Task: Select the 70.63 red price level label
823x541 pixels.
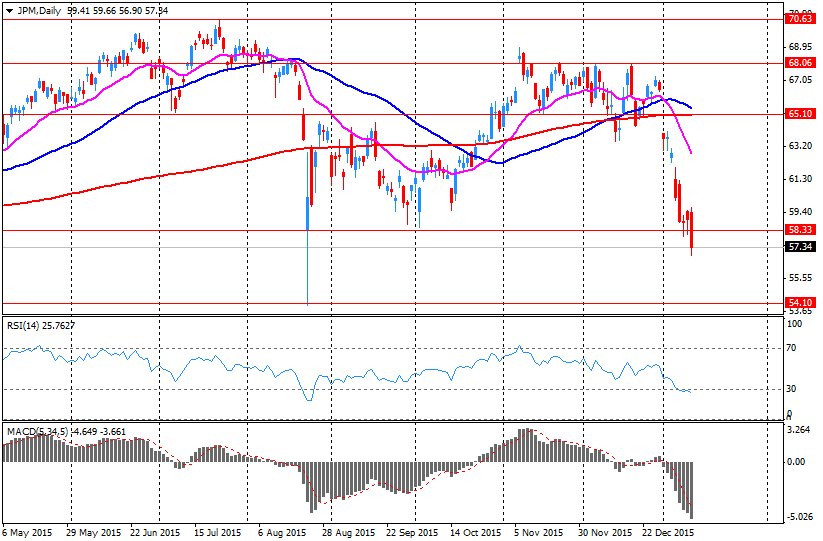Action: point(800,19)
